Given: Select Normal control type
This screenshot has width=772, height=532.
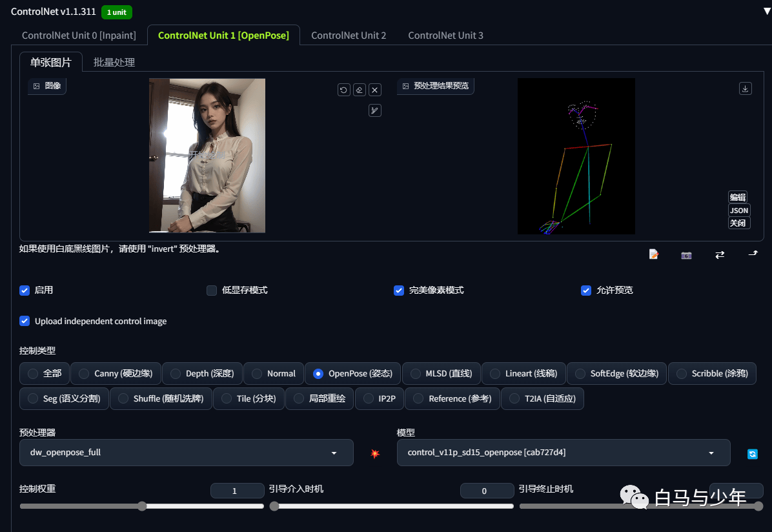Looking at the screenshot, I should pos(274,373).
